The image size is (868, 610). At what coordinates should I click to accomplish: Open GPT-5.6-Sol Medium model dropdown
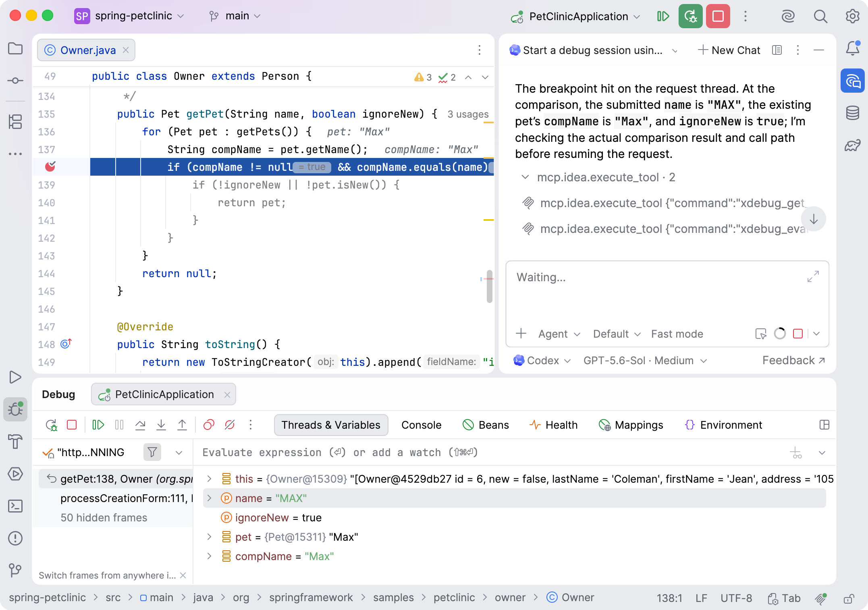click(x=645, y=361)
